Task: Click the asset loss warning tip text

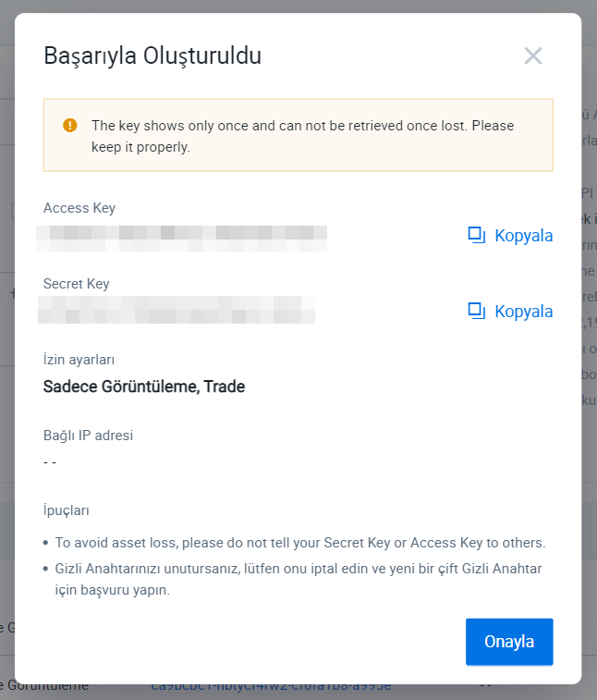Action: click(299, 543)
